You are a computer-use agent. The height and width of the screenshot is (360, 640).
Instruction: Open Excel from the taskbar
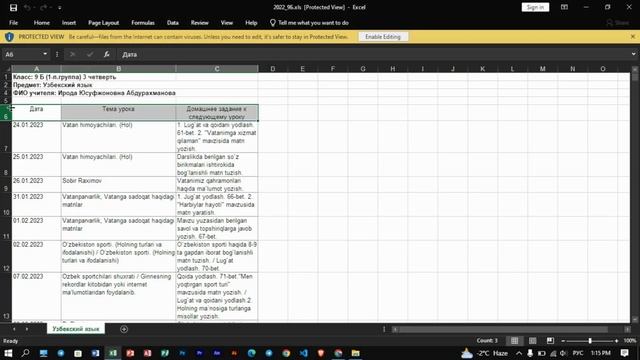coord(113,353)
